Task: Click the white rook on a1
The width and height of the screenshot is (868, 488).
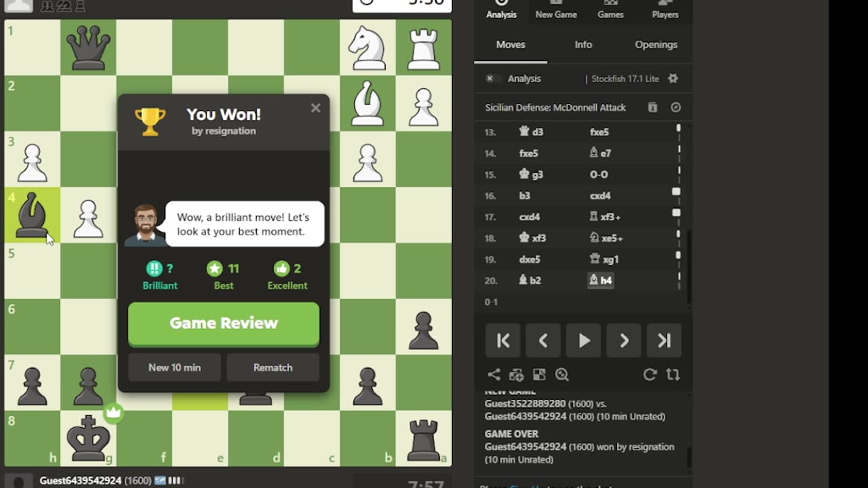Action: coord(423,47)
